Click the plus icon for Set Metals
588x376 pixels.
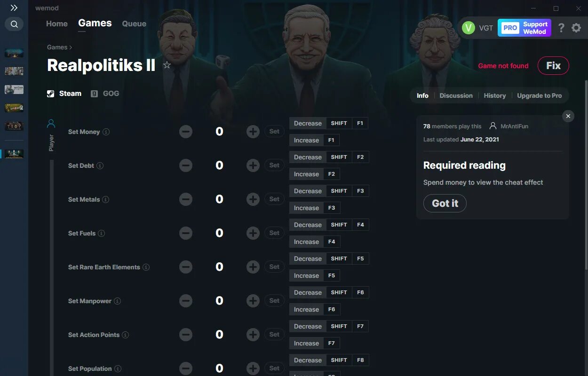point(253,199)
